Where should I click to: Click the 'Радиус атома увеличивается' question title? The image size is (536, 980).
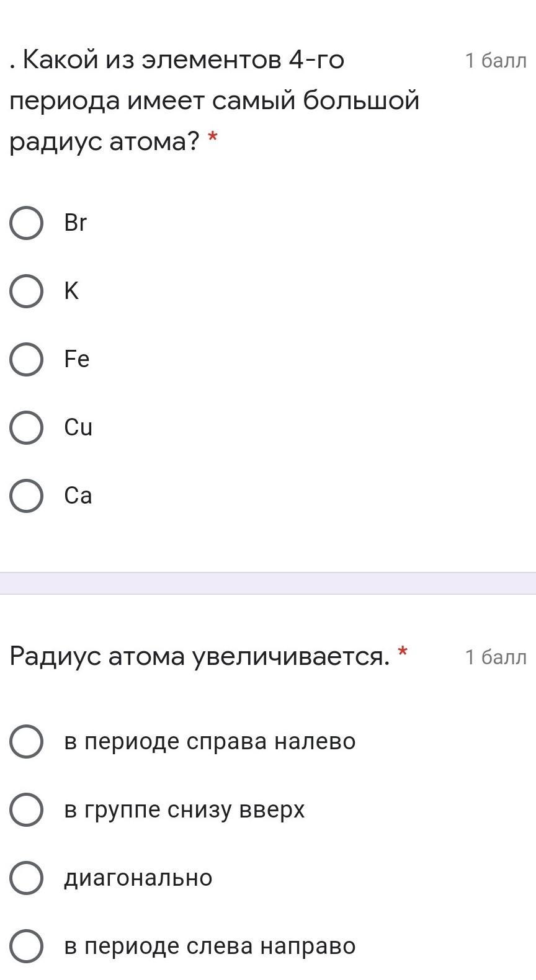[x=200, y=656]
